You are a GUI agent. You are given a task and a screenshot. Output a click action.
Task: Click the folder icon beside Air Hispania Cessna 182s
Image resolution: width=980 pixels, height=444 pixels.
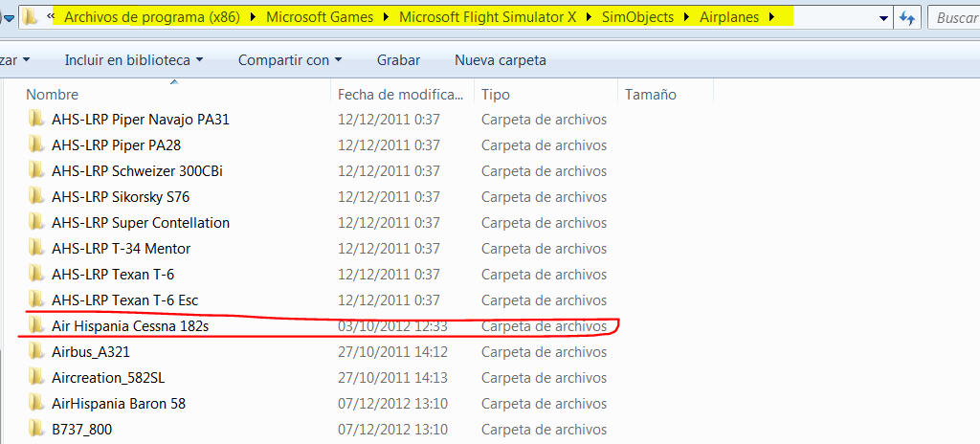(x=36, y=325)
